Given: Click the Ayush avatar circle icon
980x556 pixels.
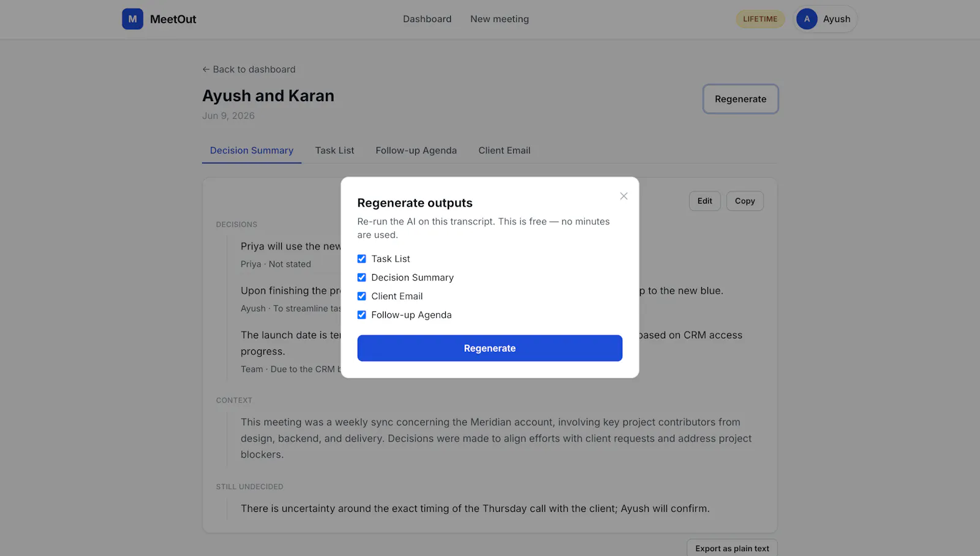Looking at the screenshot, I should click(x=807, y=19).
